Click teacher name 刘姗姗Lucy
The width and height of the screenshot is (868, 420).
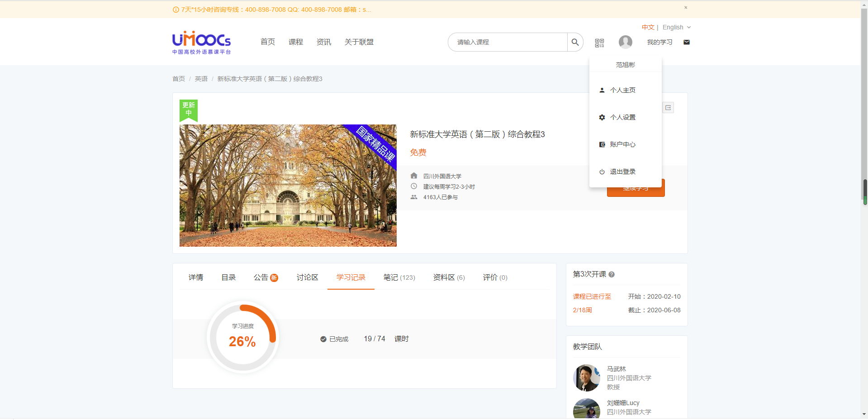tap(623, 403)
